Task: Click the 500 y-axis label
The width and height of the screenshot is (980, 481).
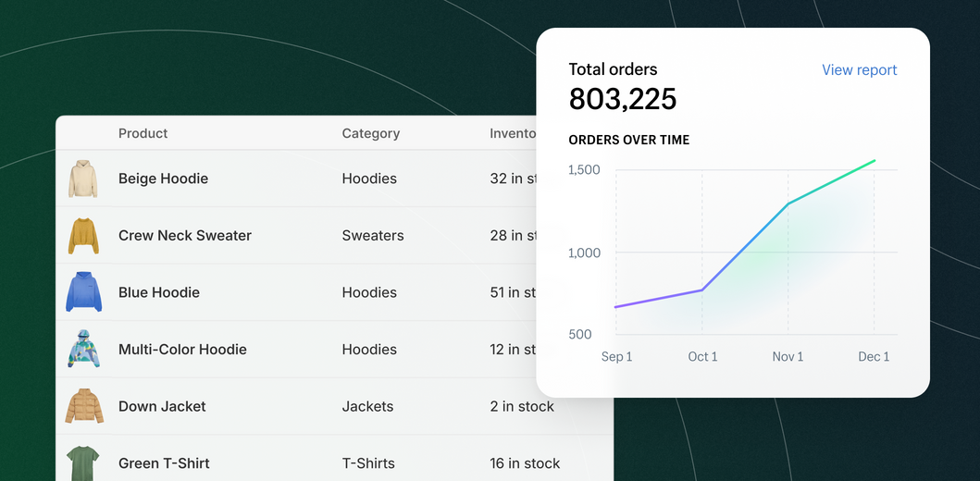Action: [579, 335]
